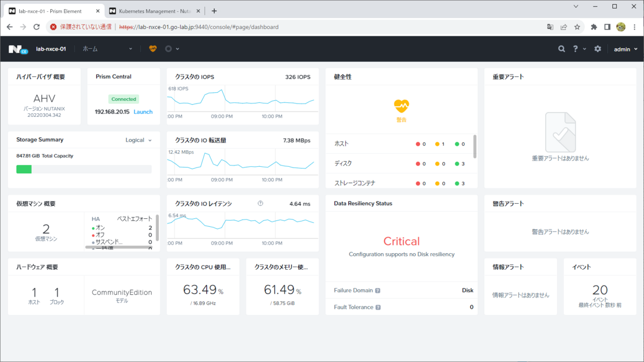Open a new browser tab

(x=214, y=11)
